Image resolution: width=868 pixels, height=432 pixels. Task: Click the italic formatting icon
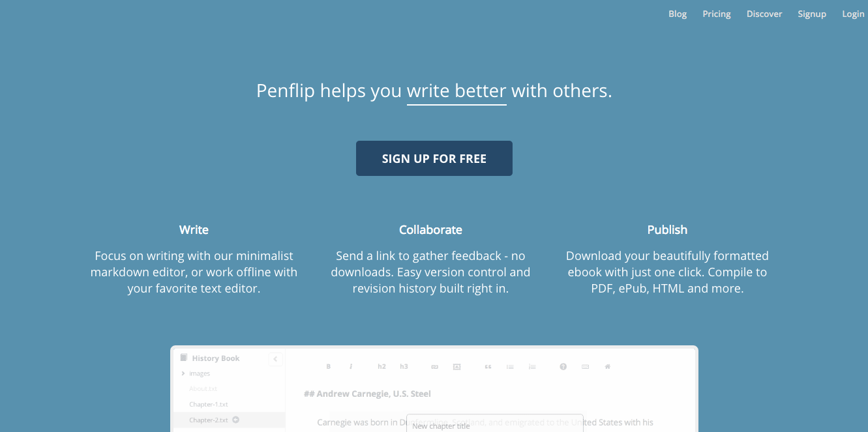click(x=351, y=367)
